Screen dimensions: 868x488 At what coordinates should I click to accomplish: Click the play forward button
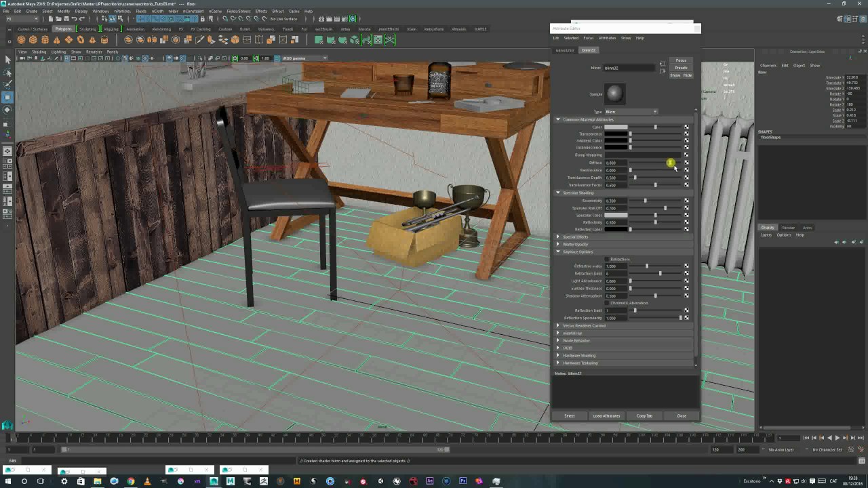click(837, 438)
